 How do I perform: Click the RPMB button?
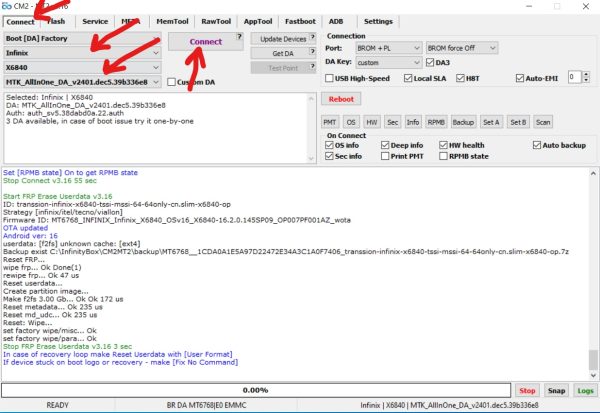(436, 122)
